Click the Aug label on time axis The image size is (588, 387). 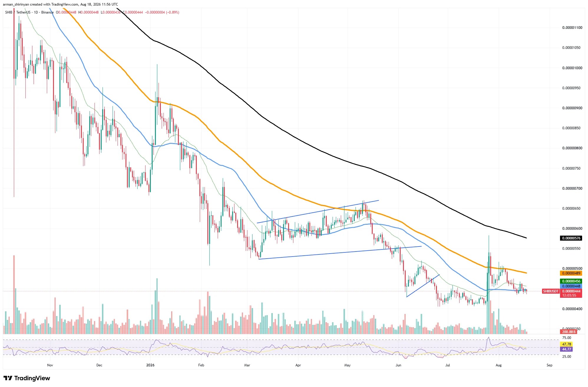498,365
